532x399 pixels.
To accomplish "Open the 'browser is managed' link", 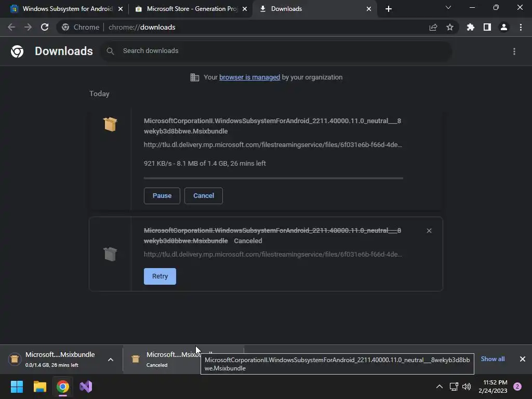I will pyautogui.click(x=249, y=77).
